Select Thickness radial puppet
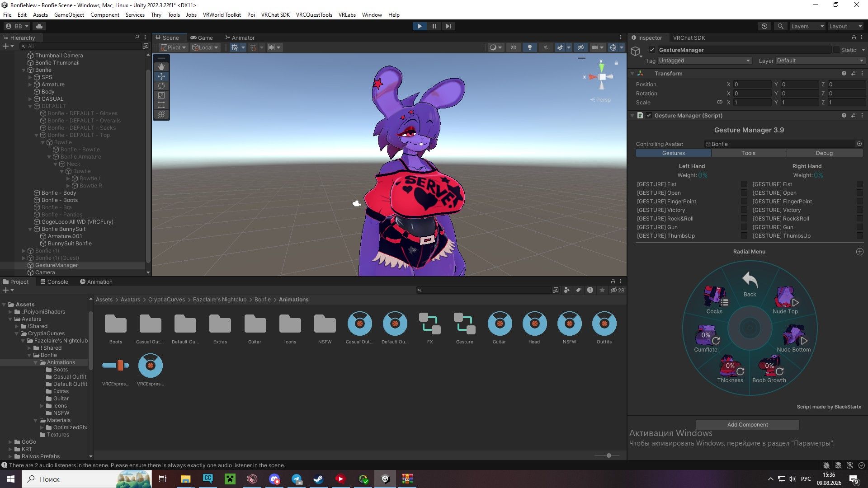Viewport: 868px width, 488px height. click(x=730, y=370)
